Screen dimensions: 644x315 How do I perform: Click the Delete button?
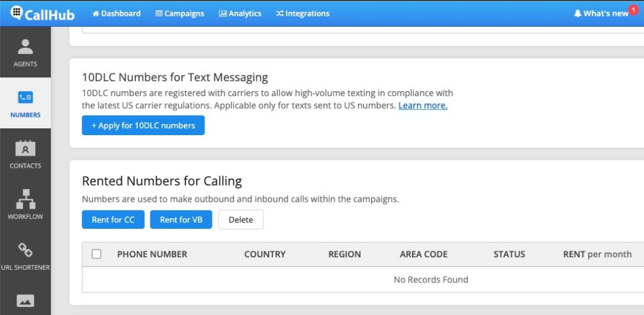click(x=241, y=219)
